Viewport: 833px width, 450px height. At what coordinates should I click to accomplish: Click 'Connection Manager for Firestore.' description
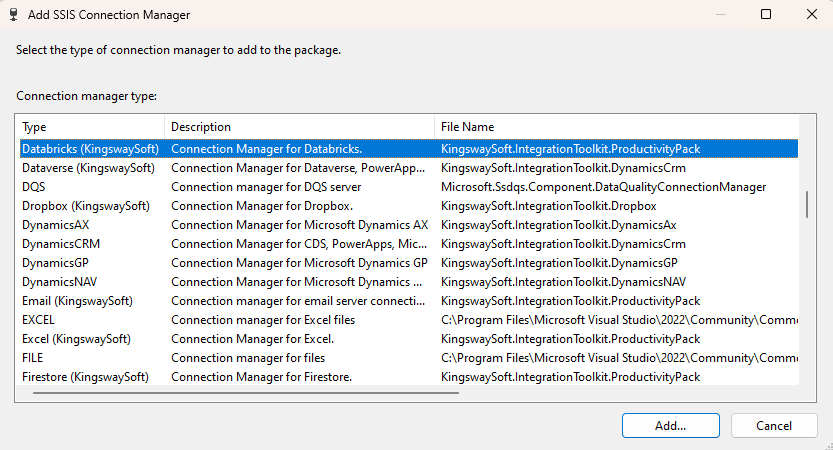261,377
